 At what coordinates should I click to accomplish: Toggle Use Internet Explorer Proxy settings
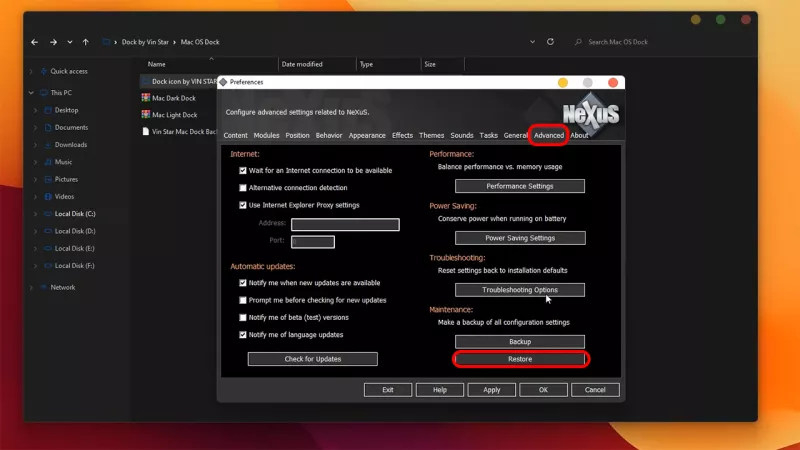point(243,206)
